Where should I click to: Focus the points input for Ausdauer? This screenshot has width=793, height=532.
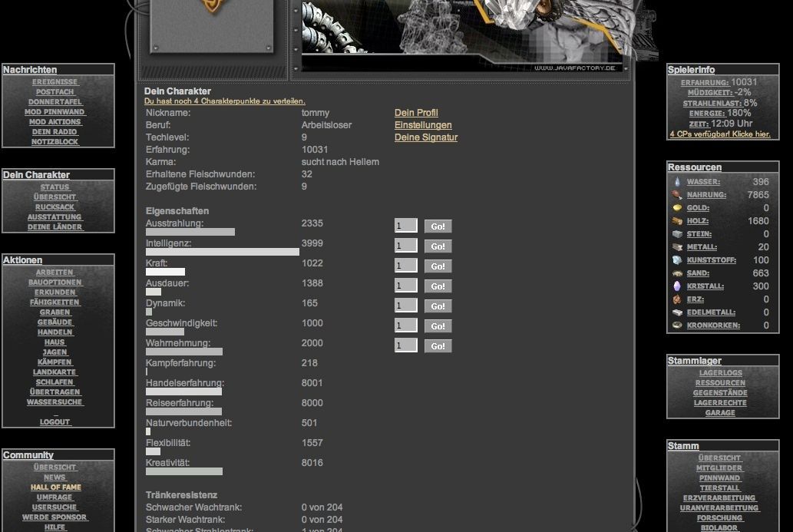pyautogui.click(x=406, y=286)
